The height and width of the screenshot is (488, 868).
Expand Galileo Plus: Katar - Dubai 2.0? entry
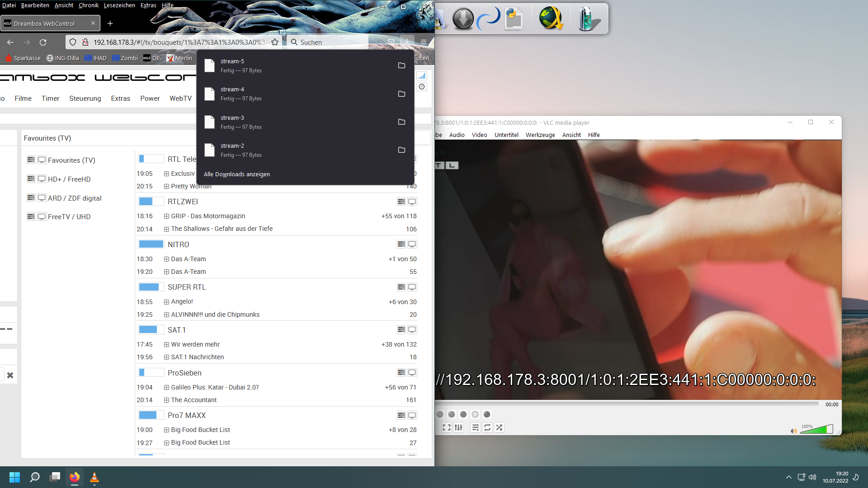[166, 387]
